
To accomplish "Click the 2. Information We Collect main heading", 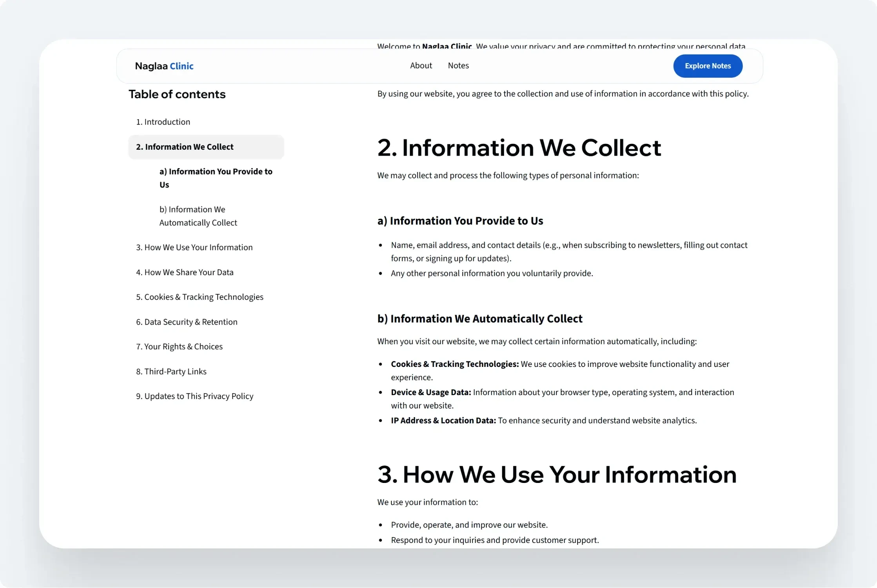I will [519, 148].
